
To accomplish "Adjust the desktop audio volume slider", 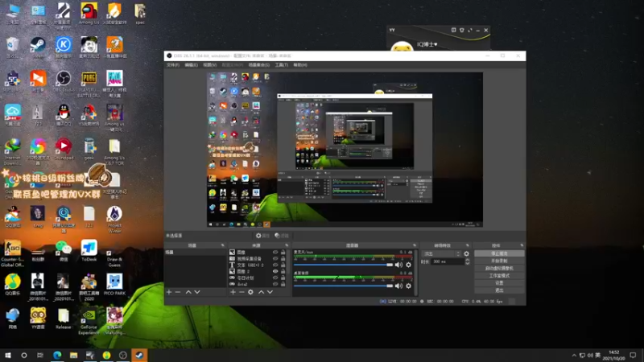I will [343, 286].
